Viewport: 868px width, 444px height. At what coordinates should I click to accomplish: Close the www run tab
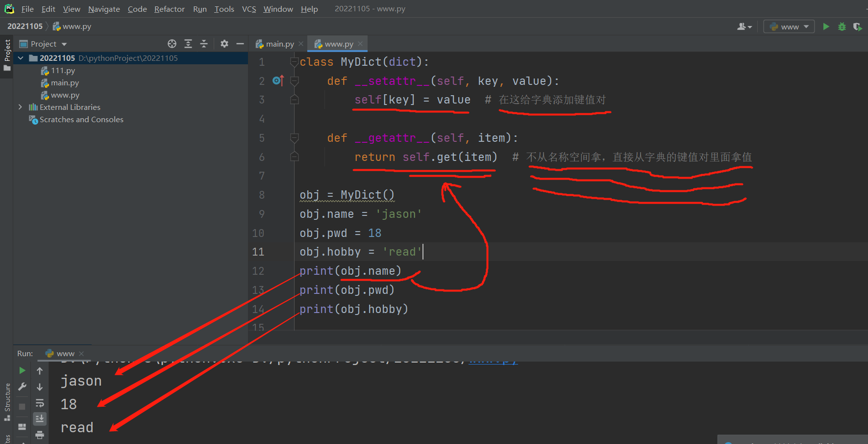coord(81,353)
